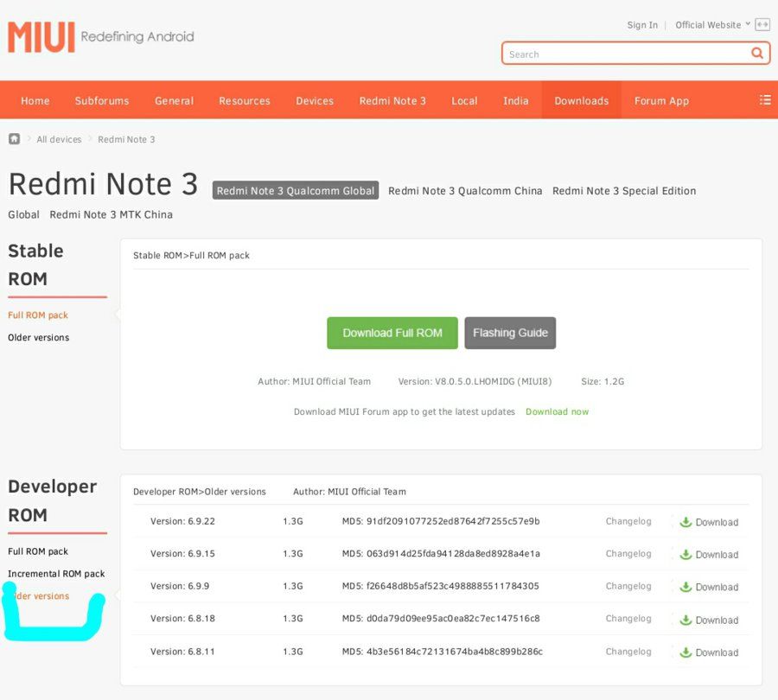Screen dimensions: 778x700
Task: Click the Version: V8.0.5.0.LHOMIDG (MIUI8) text
Action: click(475, 381)
